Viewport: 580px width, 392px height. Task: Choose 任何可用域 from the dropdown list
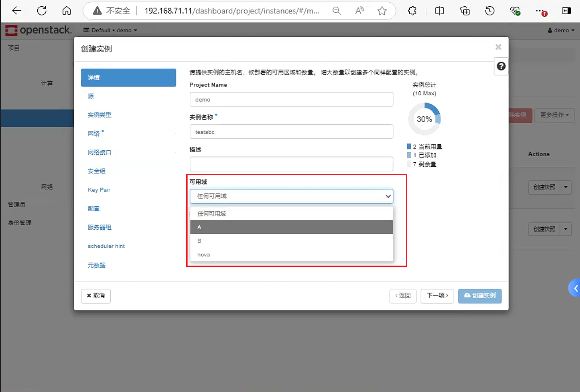291,213
